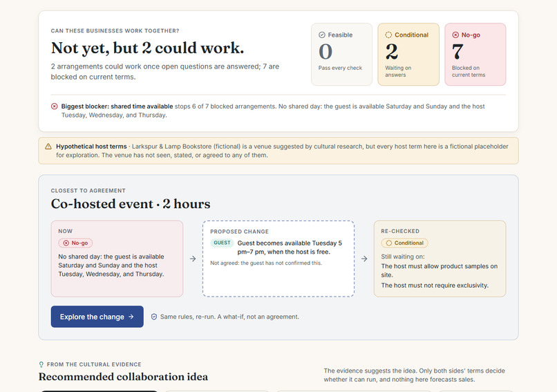Image resolution: width=557 pixels, height=392 pixels.
Task: Click the "Pass every check" caption
Action: [x=340, y=68]
